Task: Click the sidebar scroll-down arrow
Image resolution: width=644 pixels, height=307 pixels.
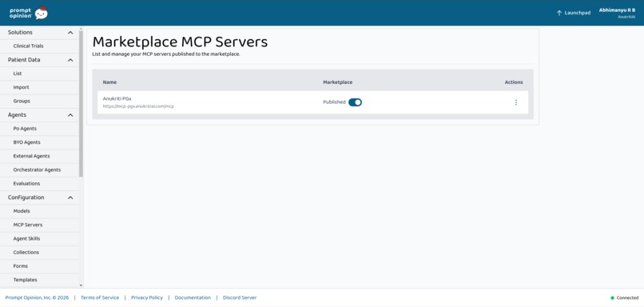Action: [81, 285]
